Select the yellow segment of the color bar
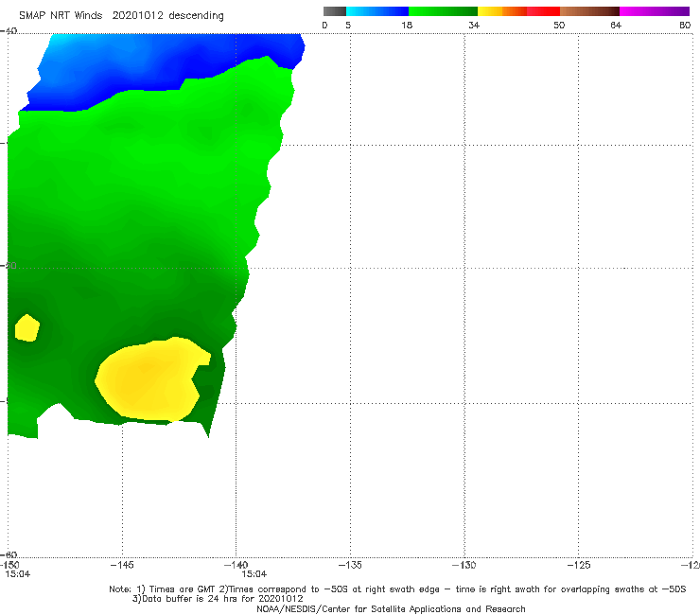The width and height of the screenshot is (700, 615). [x=490, y=11]
